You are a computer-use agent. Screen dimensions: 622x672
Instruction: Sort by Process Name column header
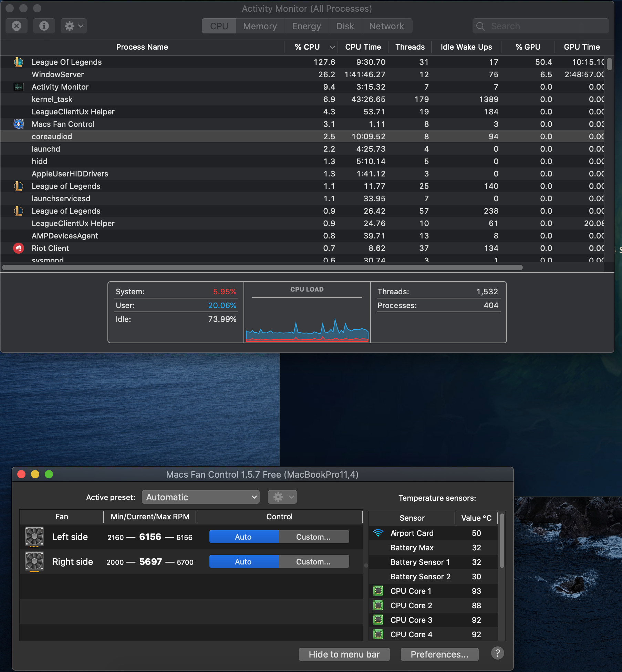pos(142,47)
